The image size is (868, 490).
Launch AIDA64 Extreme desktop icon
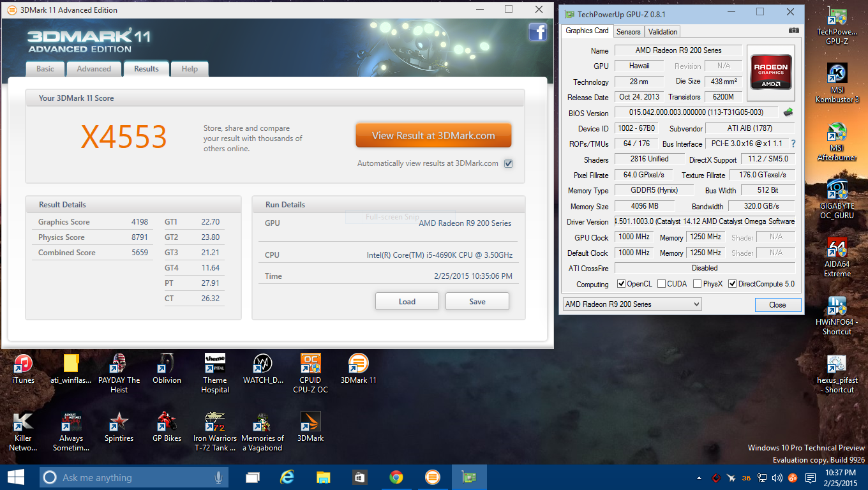pos(837,257)
